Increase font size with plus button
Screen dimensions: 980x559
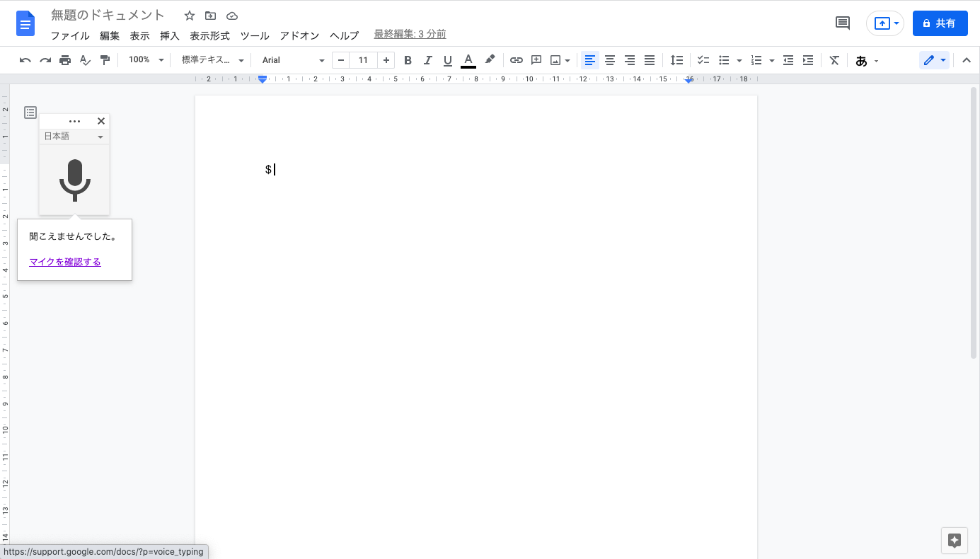[386, 60]
